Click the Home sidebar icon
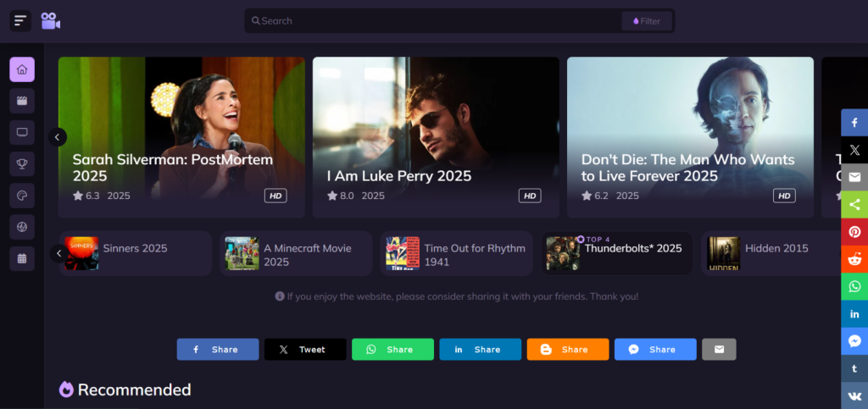 click(22, 69)
